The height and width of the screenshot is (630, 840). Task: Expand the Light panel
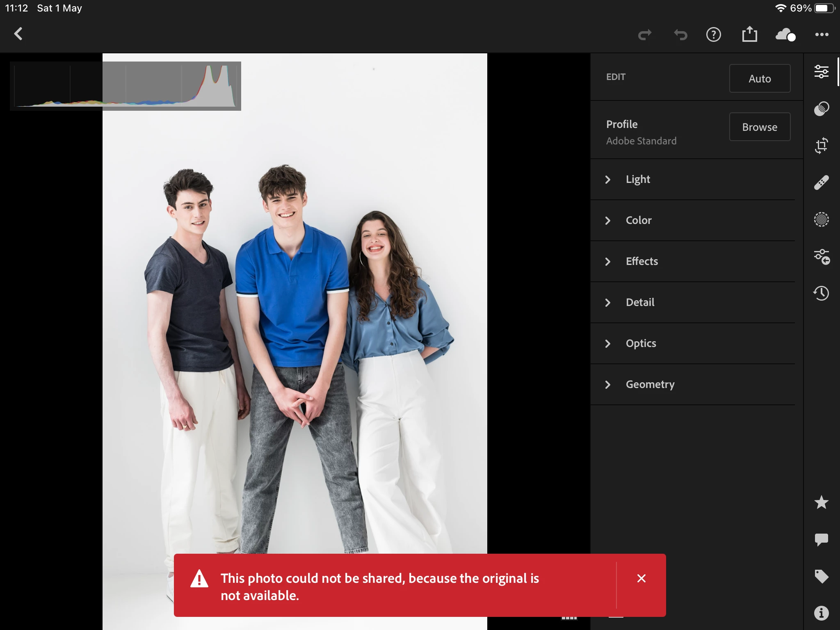[x=638, y=179]
